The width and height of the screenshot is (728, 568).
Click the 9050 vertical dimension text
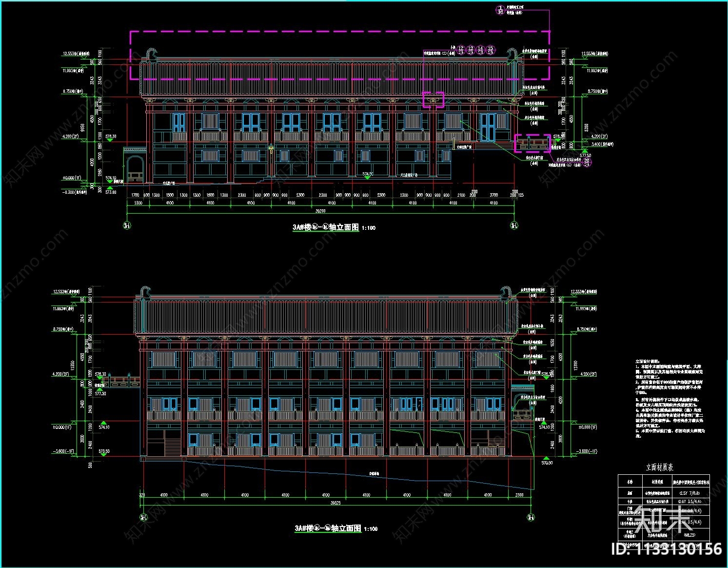coord(83,128)
